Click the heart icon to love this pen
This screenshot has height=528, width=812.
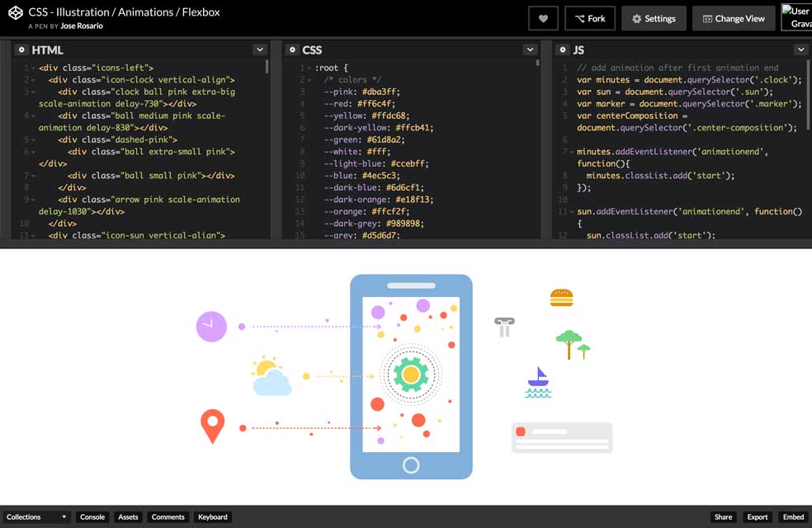(543, 18)
